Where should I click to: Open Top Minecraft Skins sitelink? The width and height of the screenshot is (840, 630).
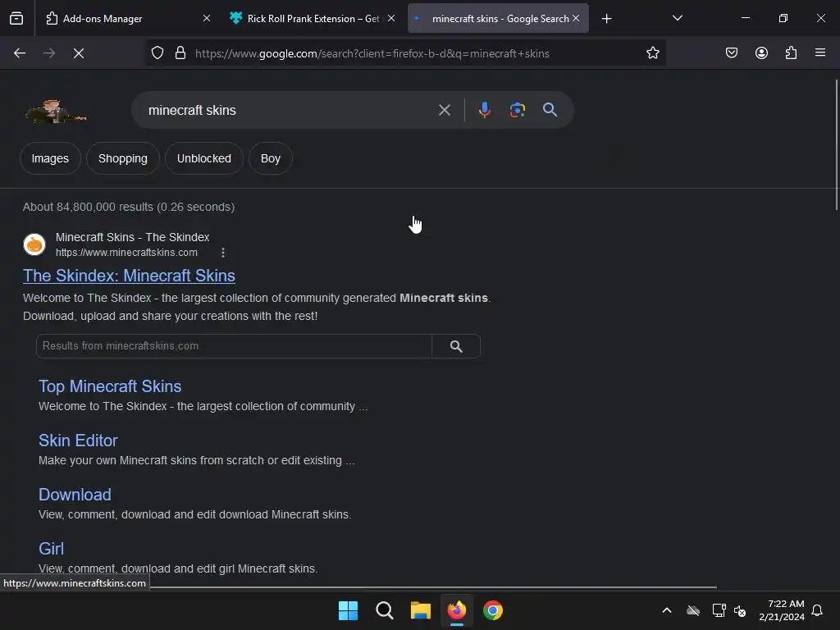click(110, 386)
